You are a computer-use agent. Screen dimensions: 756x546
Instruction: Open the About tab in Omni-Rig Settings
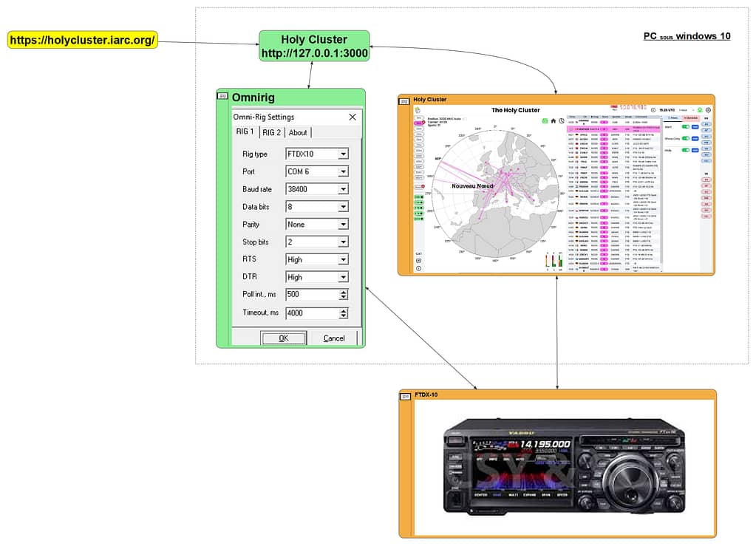click(x=298, y=132)
